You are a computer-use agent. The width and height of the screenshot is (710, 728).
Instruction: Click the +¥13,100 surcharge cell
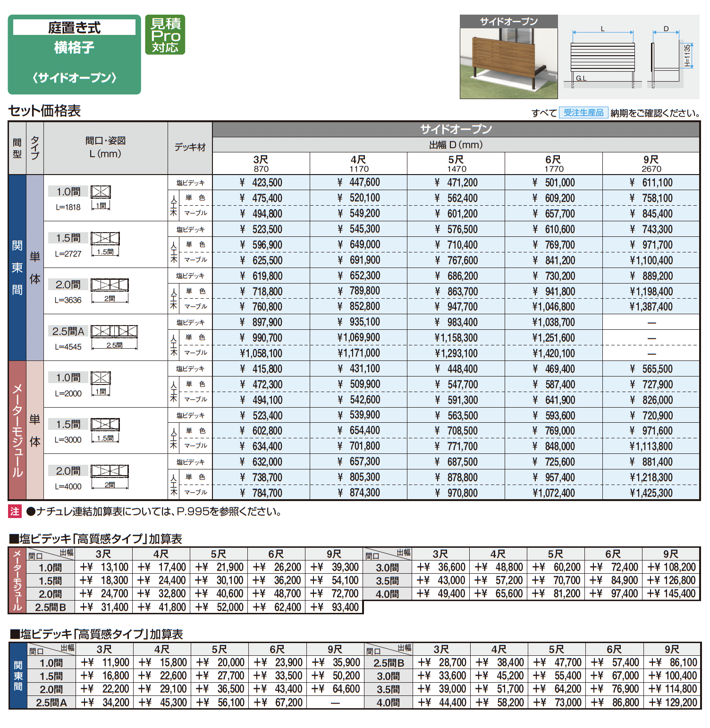(x=104, y=567)
